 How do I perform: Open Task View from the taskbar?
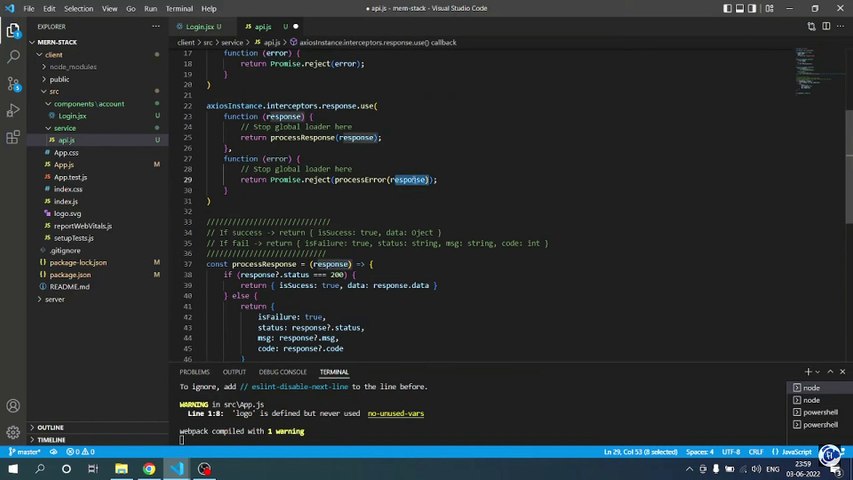93,469
